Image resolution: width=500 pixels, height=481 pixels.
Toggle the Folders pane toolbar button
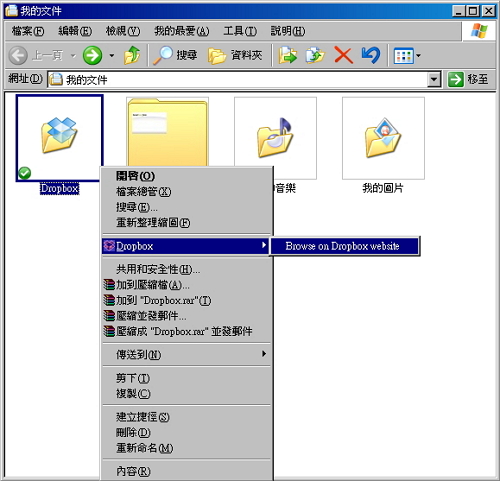click(x=235, y=55)
